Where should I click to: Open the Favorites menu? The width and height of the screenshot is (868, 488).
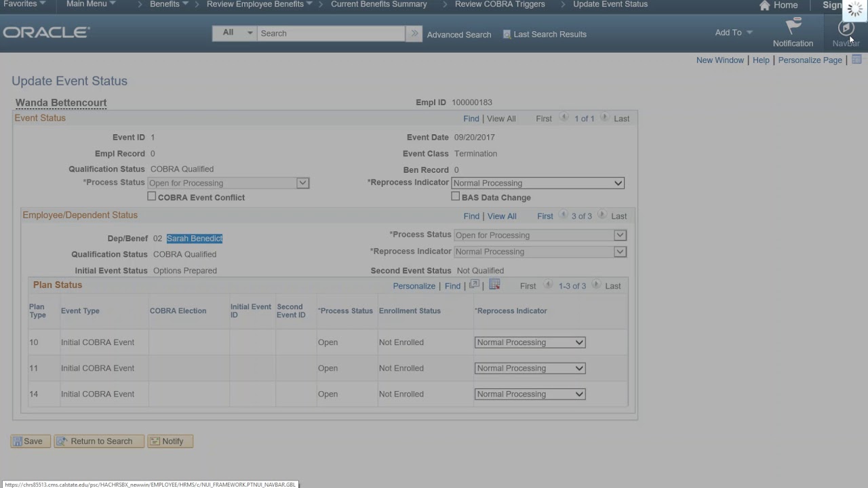pyautogui.click(x=24, y=4)
